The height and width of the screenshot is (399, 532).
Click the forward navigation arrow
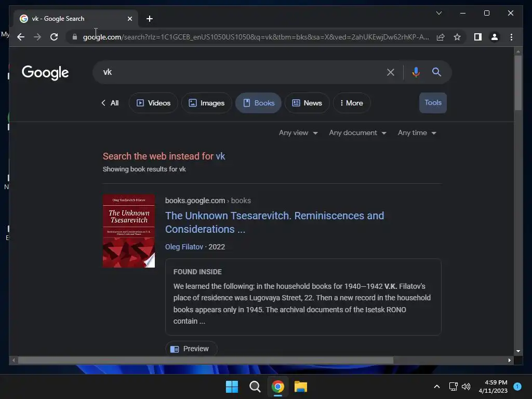click(x=37, y=37)
